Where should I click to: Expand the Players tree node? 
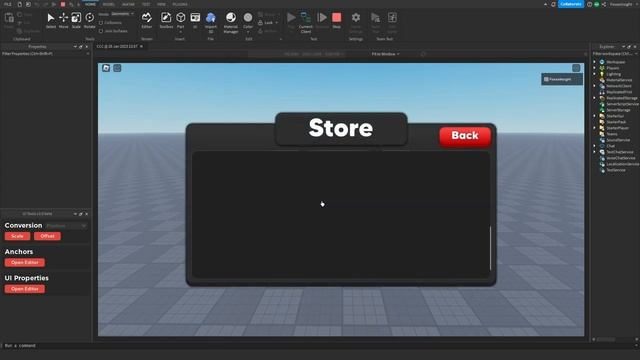tap(594, 68)
